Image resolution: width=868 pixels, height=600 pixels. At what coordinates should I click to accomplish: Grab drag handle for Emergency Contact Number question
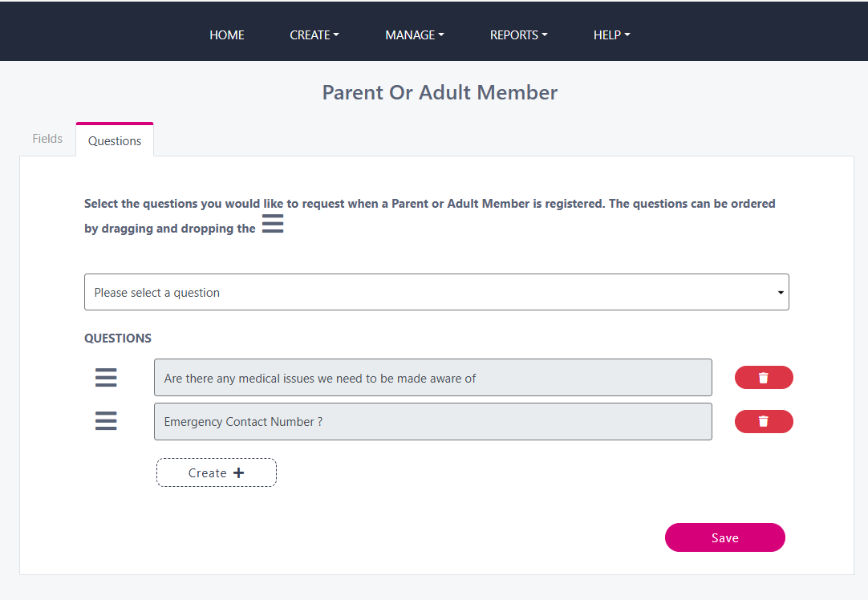(106, 420)
